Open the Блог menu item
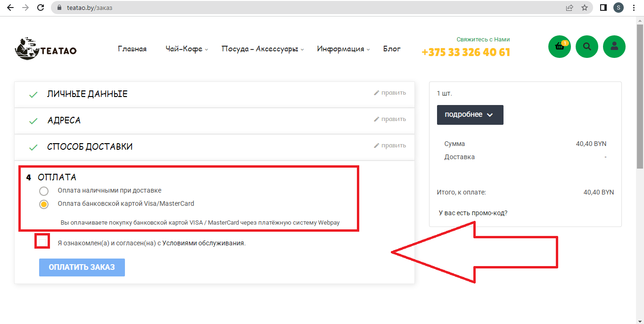 coord(392,49)
